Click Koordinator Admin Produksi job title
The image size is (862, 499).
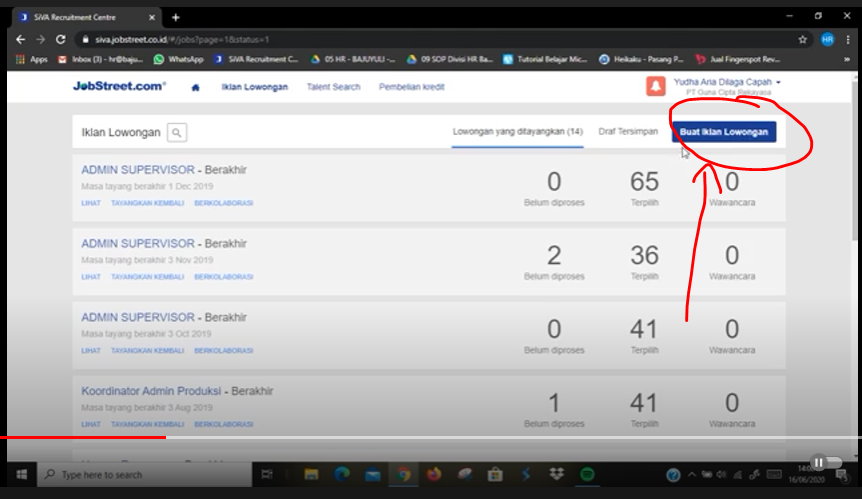(150, 391)
